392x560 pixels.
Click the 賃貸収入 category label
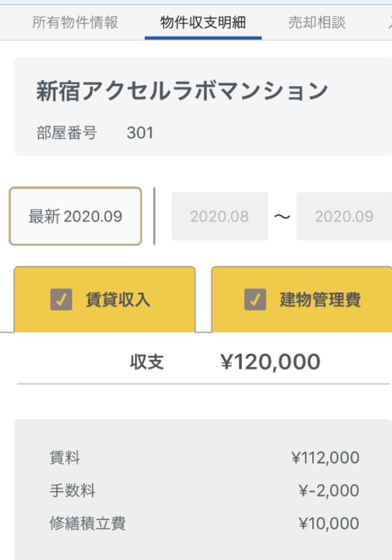tap(118, 300)
